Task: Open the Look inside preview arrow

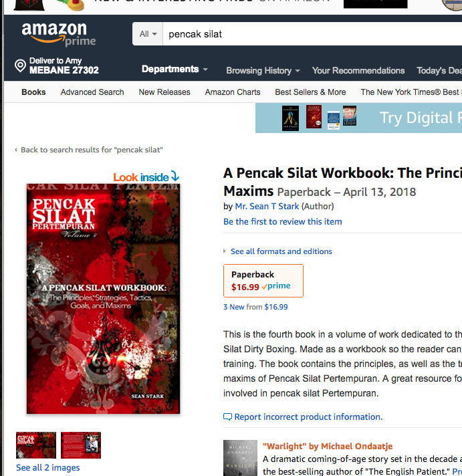Action: 175,176
